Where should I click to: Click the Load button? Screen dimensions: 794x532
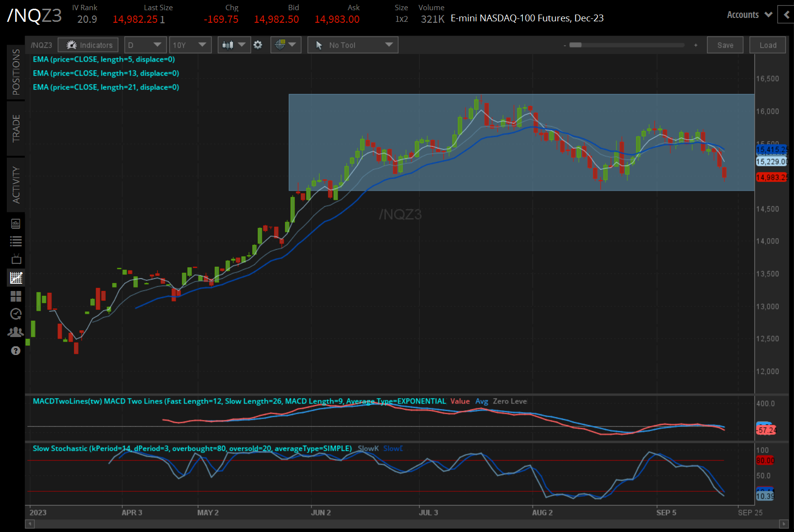pos(767,45)
